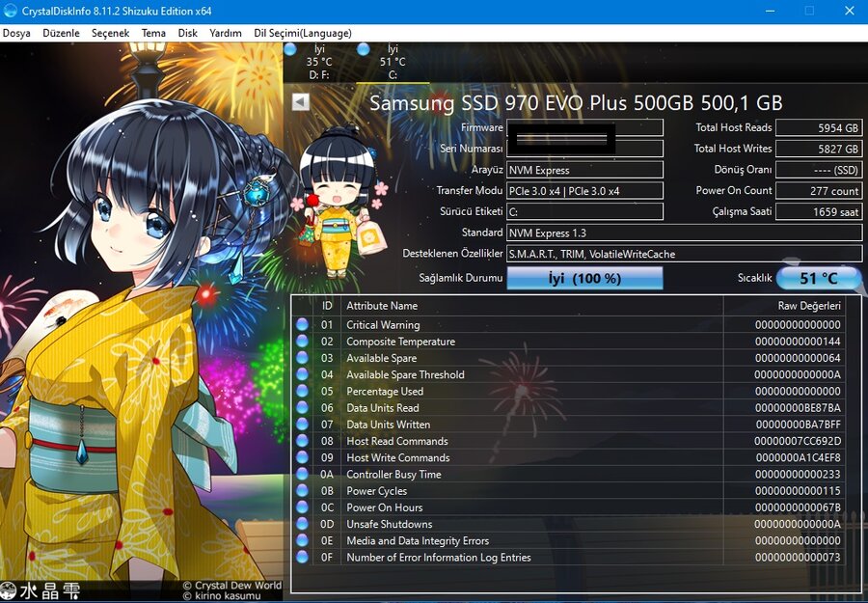
Task: Click the Arayüz field showing NVM Express
Action: (x=584, y=170)
